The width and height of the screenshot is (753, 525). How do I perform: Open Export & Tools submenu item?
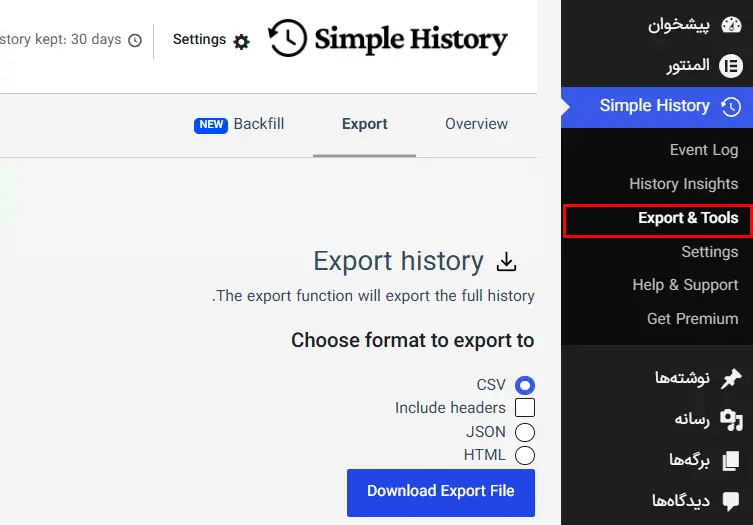(688, 218)
